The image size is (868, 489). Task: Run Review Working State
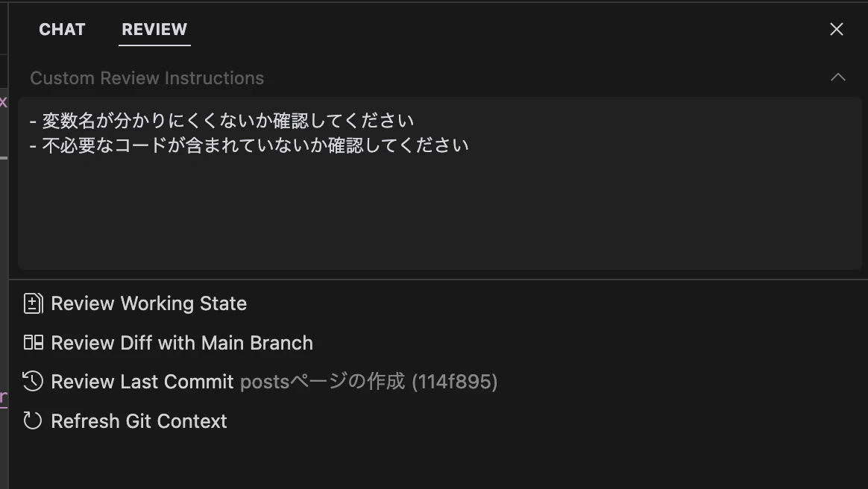point(148,303)
